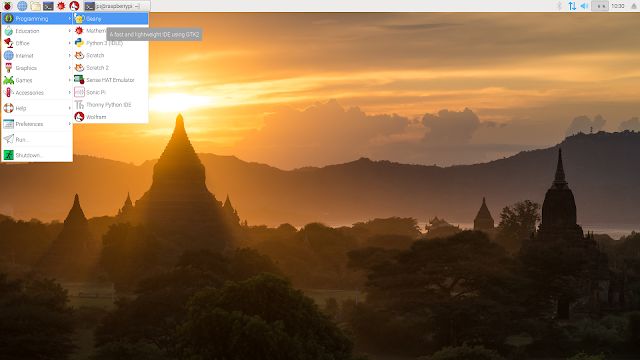Image resolution: width=640 pixels, height=360 pixels.
Task: Click the Raspberry Pi menu icon in taskbar
Action: (7, 6)
